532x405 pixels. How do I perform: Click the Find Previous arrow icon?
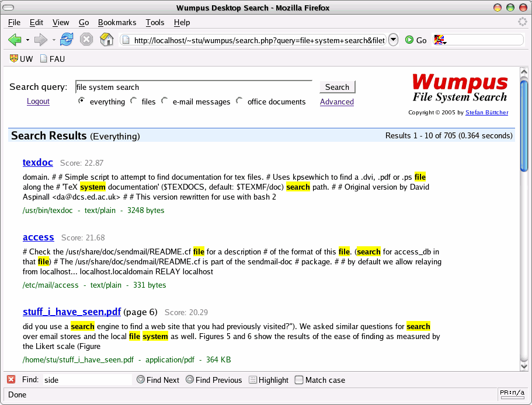tap(190, 380)
